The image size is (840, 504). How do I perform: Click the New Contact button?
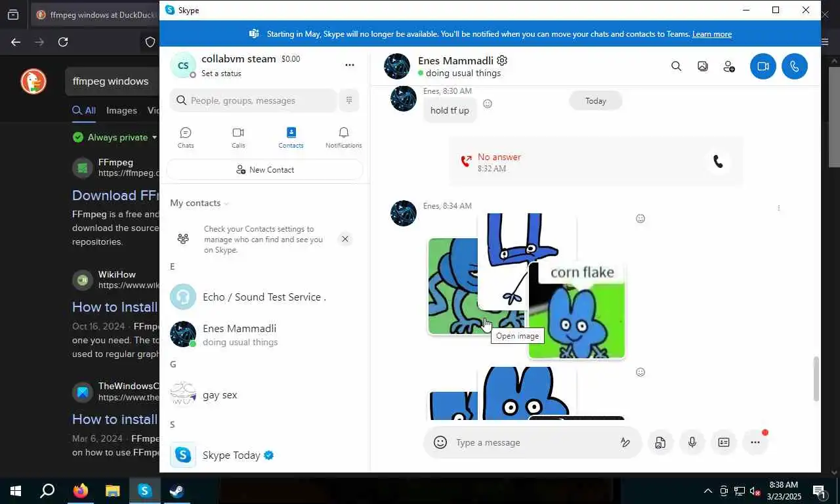pos(264,169)
